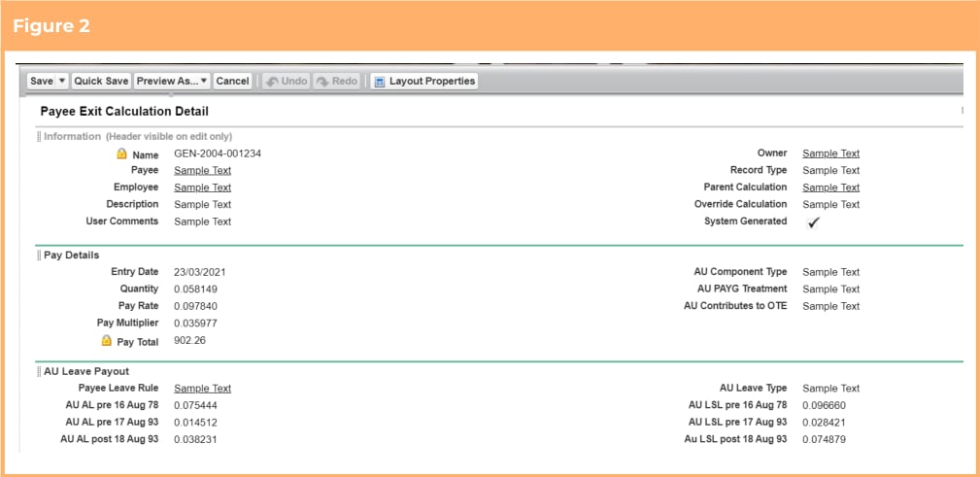The height and width of the screenshot is (477, 980).
Task: Click Quick Save button
Action: pos(101,82)
